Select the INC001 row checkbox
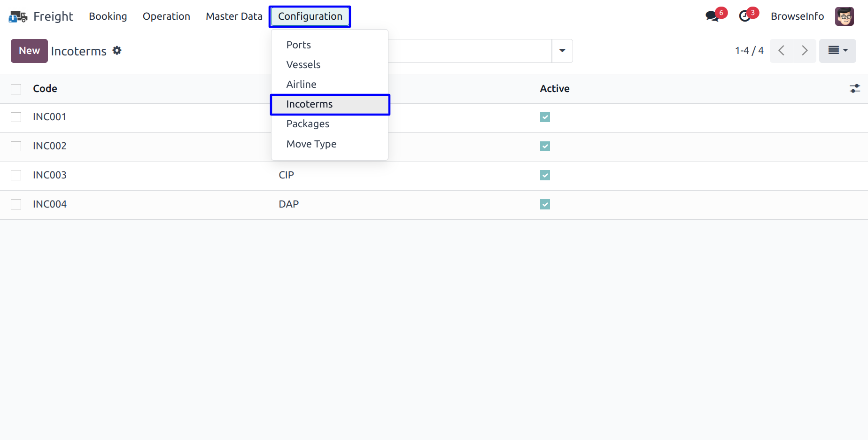Screen dimensions: 868x440 click(x=16, y=117)
